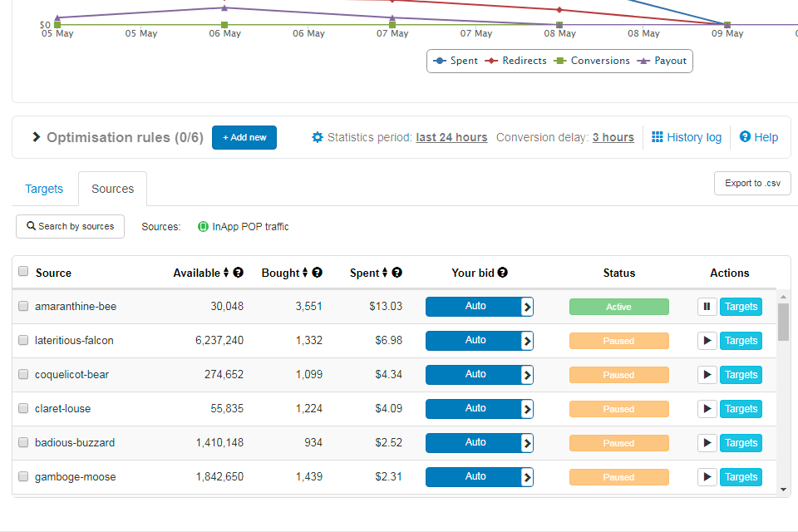The height and width of the screenshot is (532, 798).
Task: Select the gamboge-moose row checkbox
Action: 23,477
